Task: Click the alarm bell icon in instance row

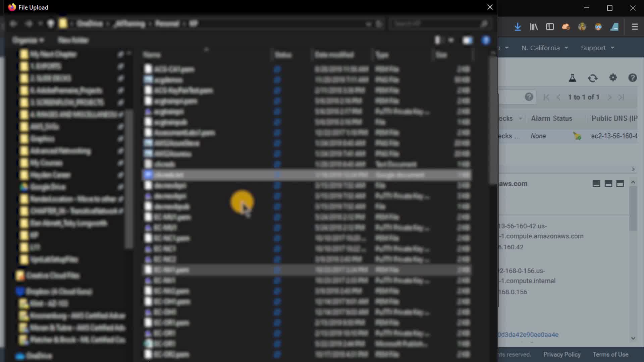Action: tap(577, 136)
